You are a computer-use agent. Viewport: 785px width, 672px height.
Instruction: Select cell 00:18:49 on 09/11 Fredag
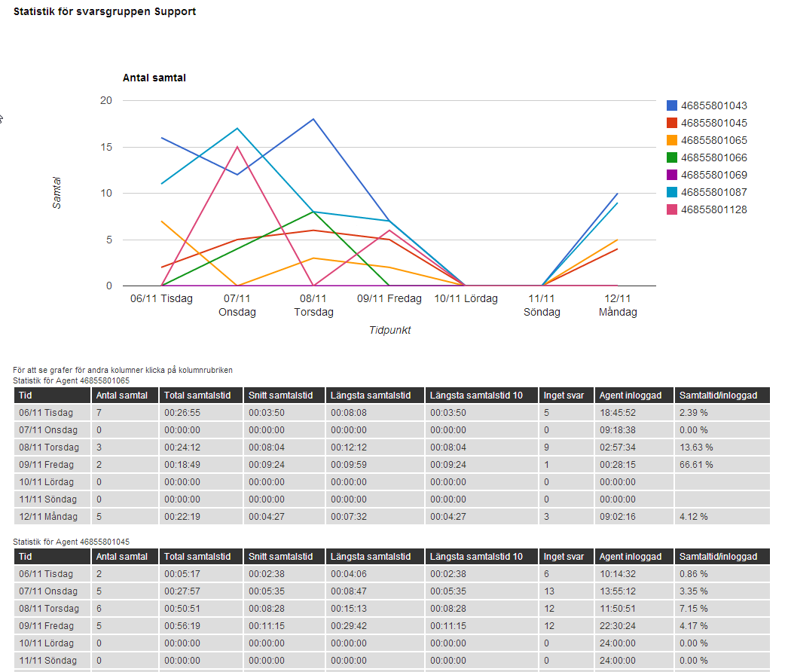pos(201,465)
